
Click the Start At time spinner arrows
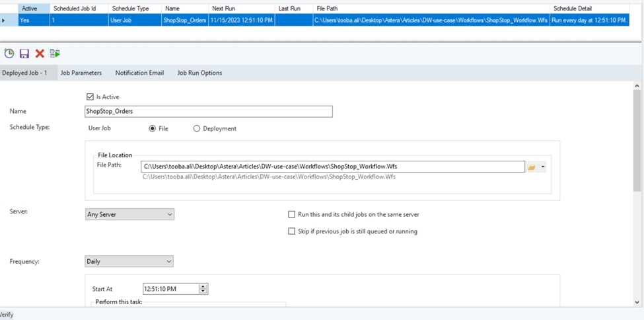(203, 289)
